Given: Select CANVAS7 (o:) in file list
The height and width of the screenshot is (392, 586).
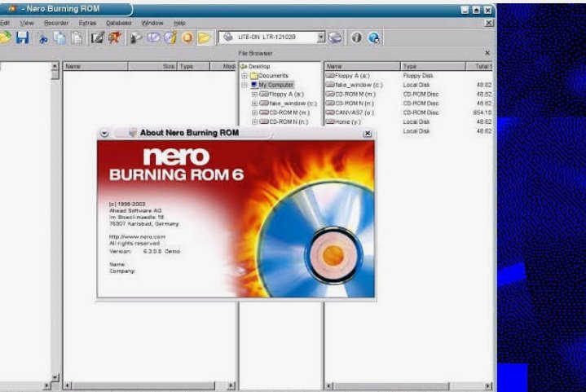Looking at the screenshot, I should [355, 112].
